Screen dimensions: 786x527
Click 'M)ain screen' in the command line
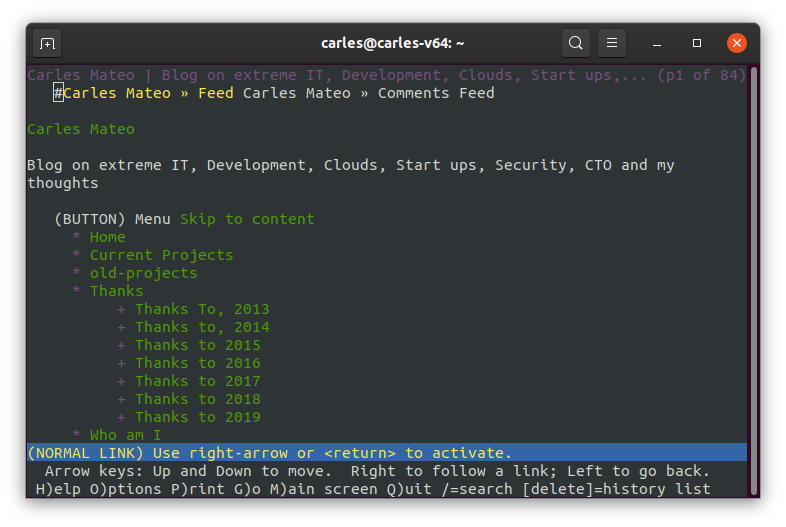point(323,489)
